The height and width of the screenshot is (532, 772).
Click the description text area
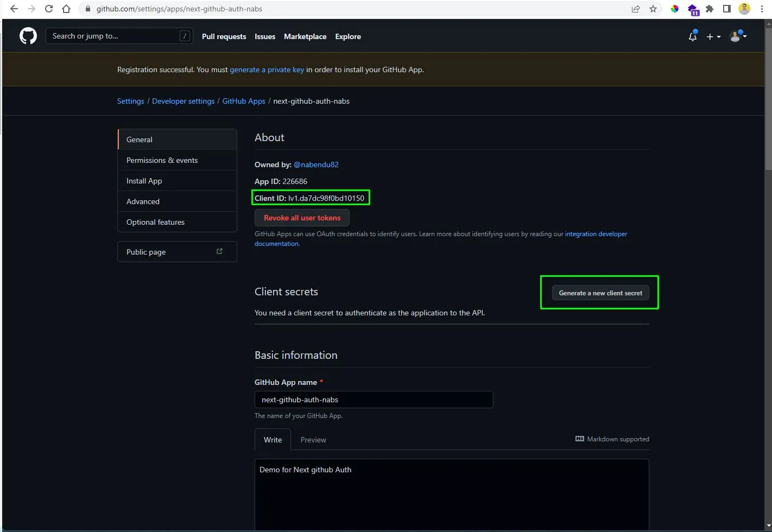tap(452, 494)
